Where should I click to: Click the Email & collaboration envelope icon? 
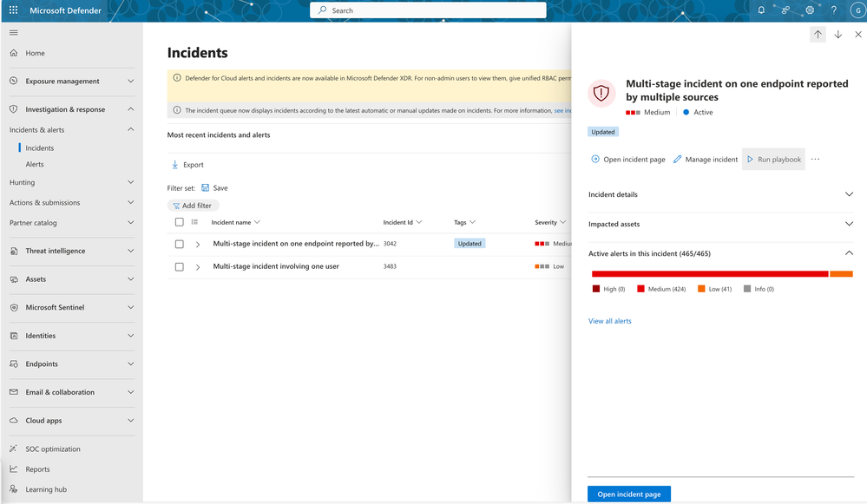(14, 392)
